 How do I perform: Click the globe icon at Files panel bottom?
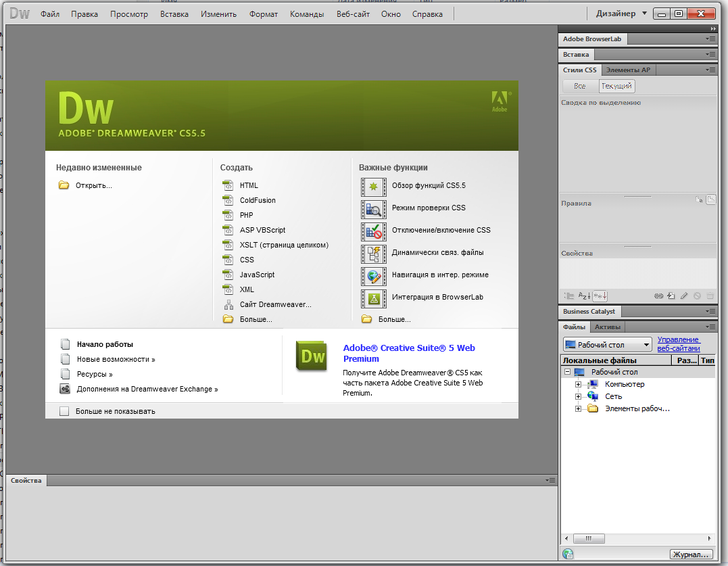point(567,554)
